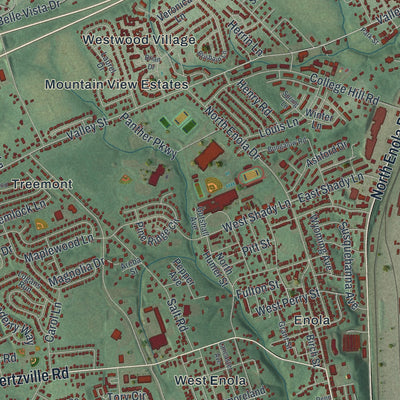
Task: Select the Louis Ln street label
Action: 279,128
